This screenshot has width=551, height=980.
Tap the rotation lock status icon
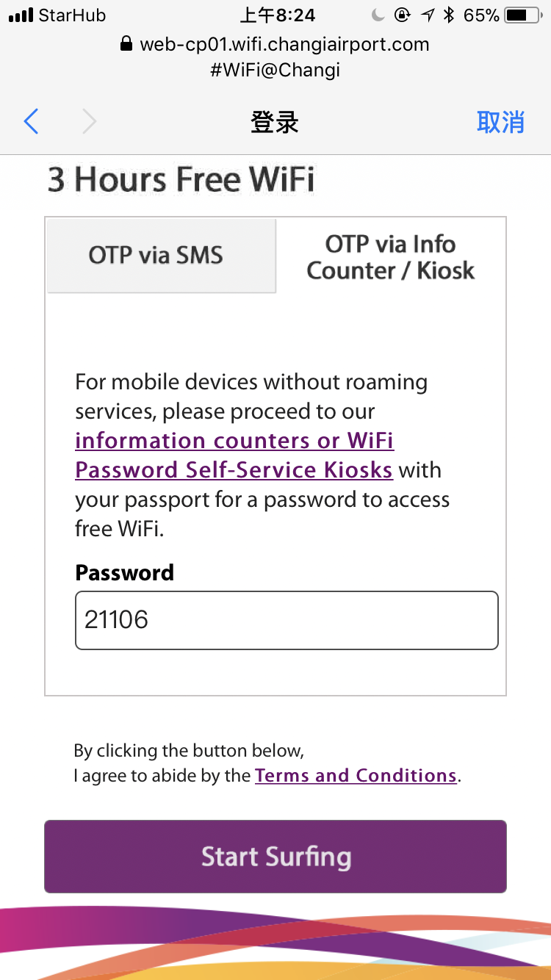[402, 15]
